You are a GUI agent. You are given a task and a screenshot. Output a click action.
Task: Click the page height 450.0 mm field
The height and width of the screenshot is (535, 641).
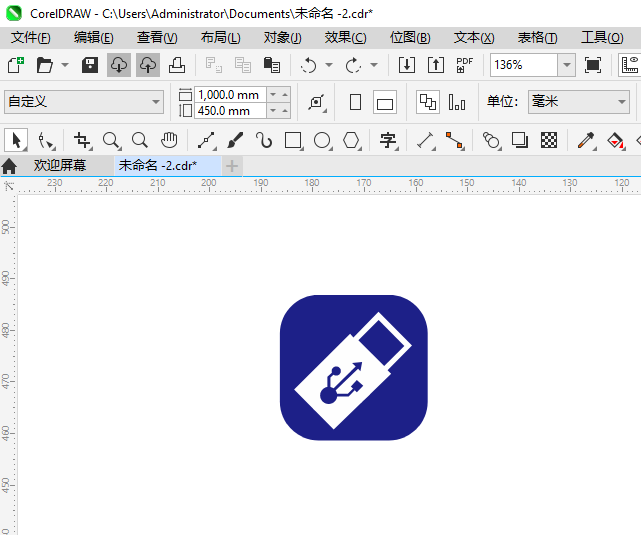(x=230, y=111)
